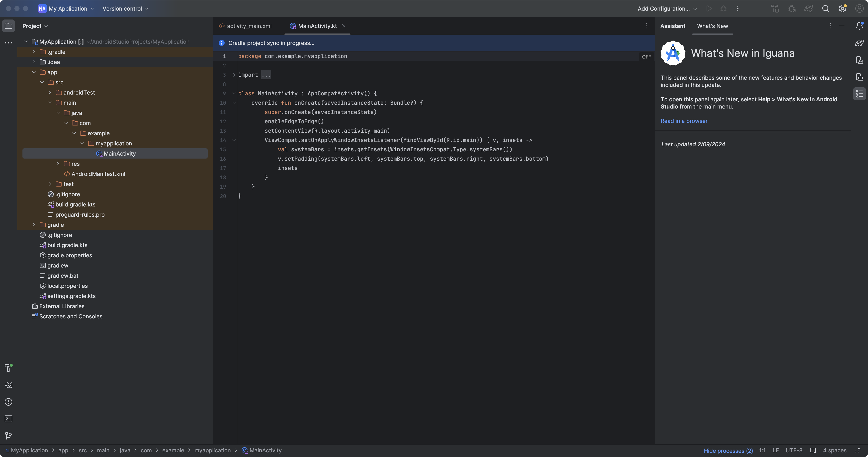Click the 1:1 cursor position indicator

762,451
